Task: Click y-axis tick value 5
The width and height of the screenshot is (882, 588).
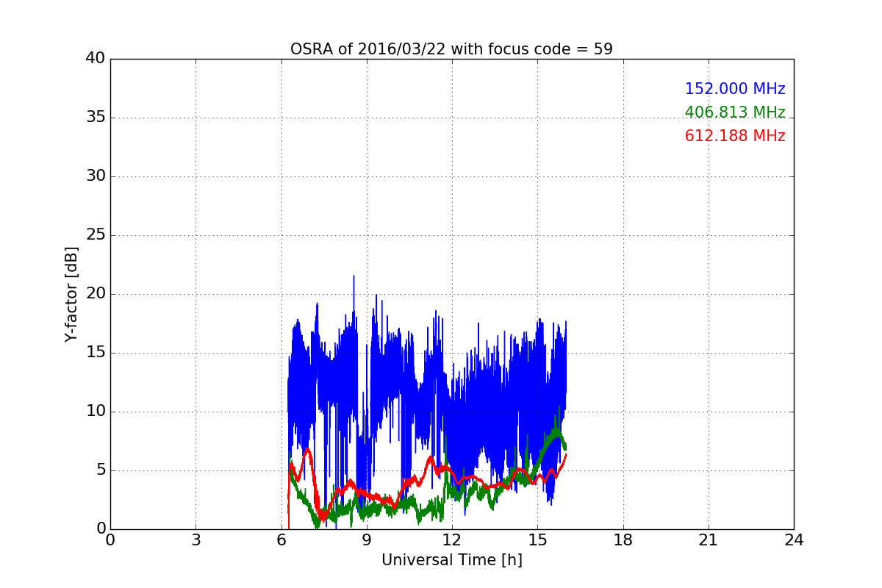Action: (x=100, y=470)
